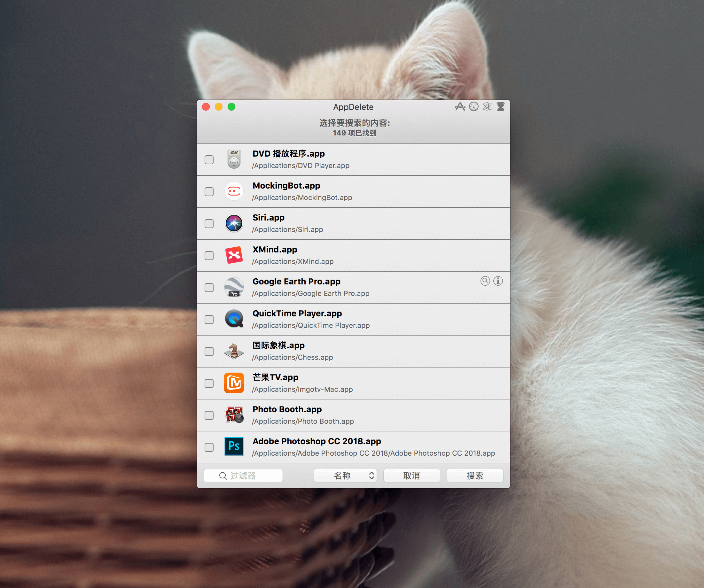Open the Applications view icon in title bar
The height and width of the screenshot is (588, 704).
[x=460, y=106]
